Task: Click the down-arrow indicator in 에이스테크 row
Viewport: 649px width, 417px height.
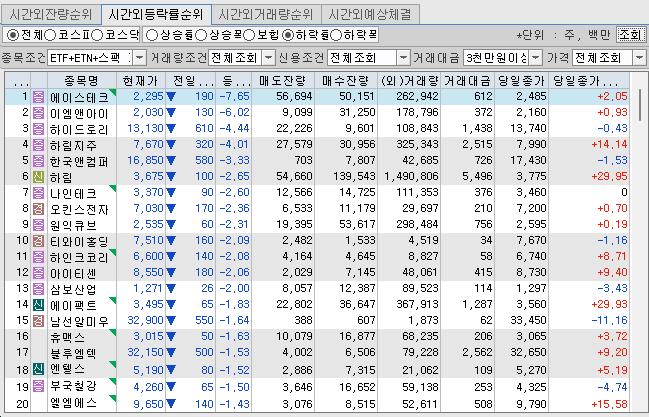Action: pos(171,97)
